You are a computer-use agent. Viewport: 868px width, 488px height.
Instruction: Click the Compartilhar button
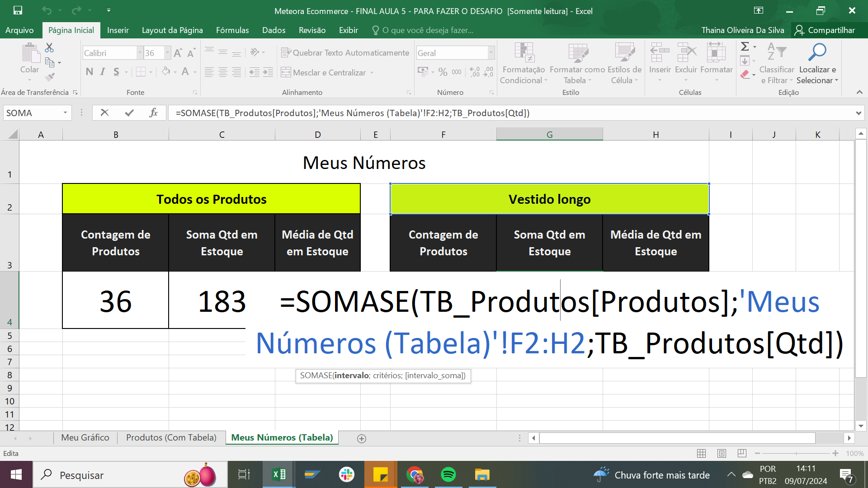[825, 30]
